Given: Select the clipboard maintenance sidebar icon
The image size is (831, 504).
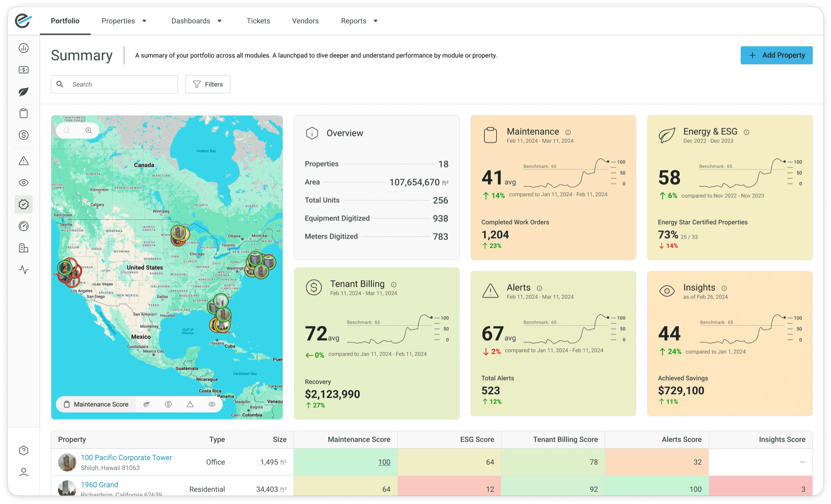Looking at the screenshot, I should tap(24, 113).
